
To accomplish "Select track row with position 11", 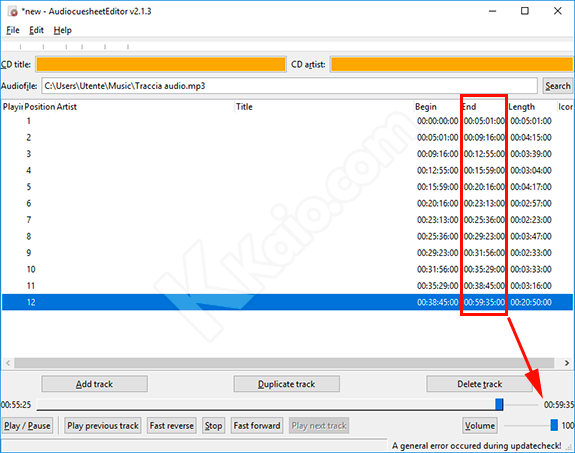I will (287, 286).
